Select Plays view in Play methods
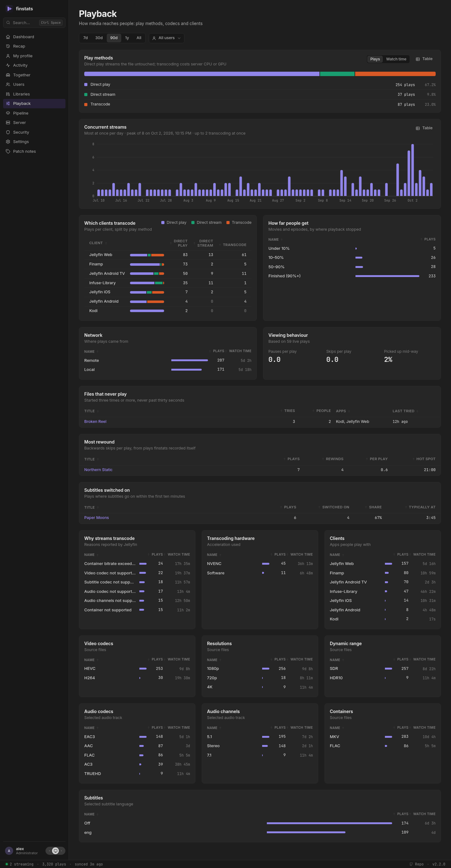 375,59
